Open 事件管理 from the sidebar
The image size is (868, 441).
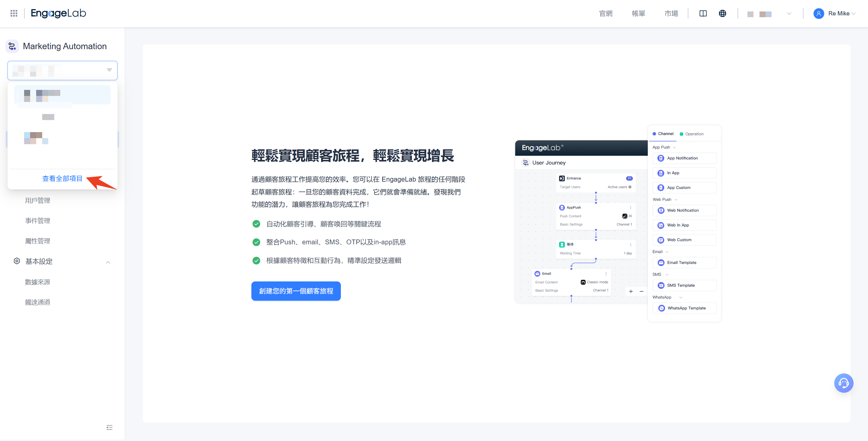pos(38,220)
